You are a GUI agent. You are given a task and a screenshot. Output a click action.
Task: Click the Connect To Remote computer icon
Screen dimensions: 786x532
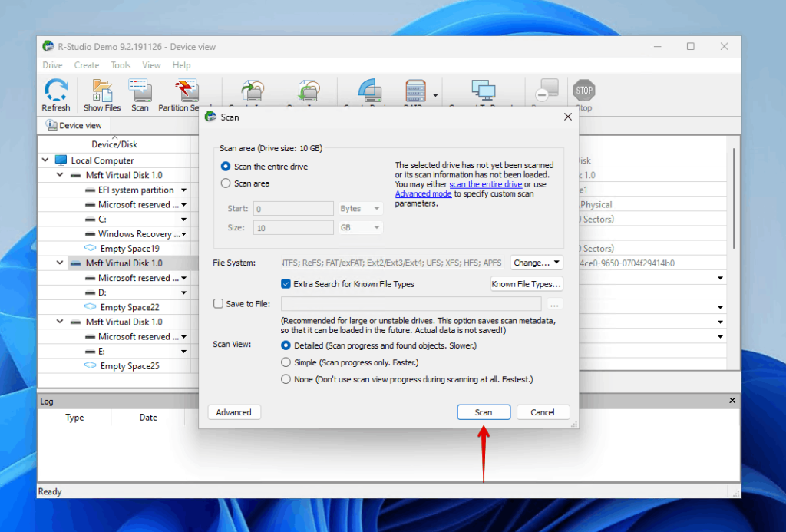[485, 88]
